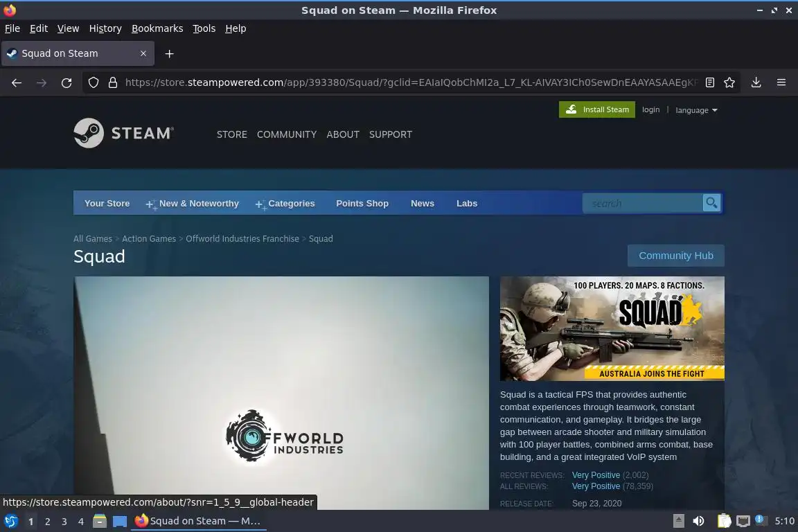Open the File menu
Viewport: 798px width, 532px height.
click(x=12, y=28)
